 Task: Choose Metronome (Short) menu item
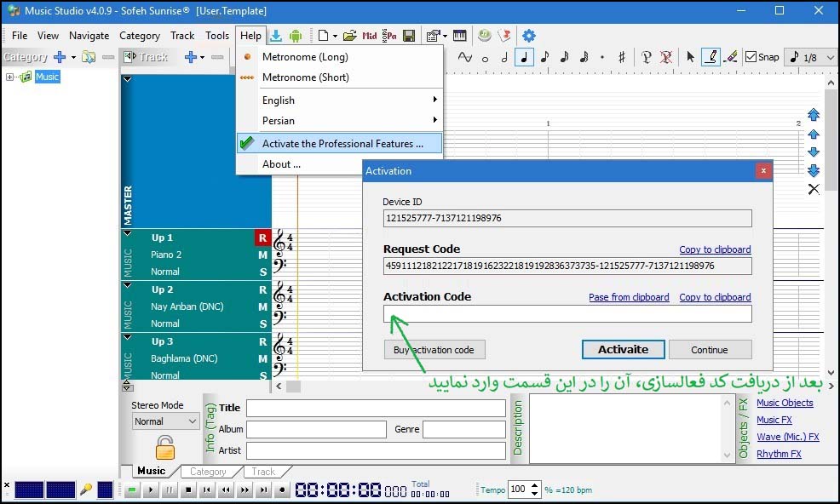point(340,77)
